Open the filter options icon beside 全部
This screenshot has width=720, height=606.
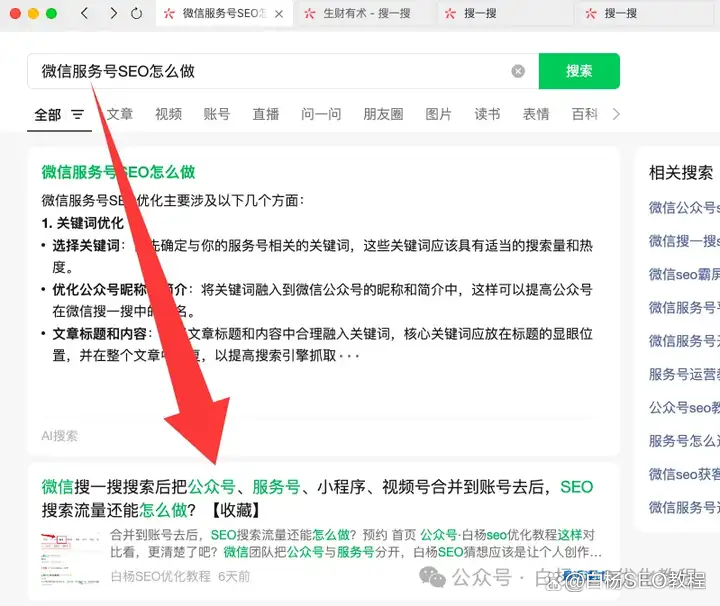coord(78,114)
